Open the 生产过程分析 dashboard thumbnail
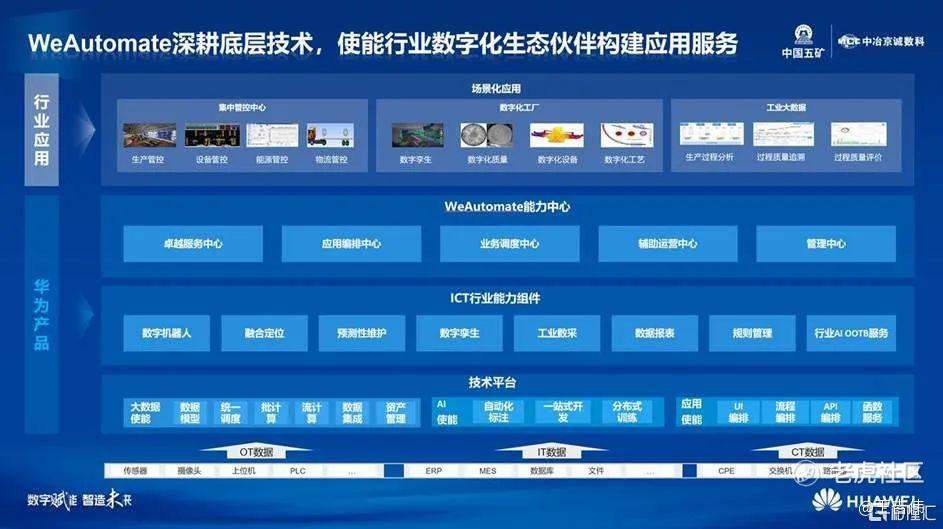Screen dimensions: 943x529 click(x=711, y=134)
